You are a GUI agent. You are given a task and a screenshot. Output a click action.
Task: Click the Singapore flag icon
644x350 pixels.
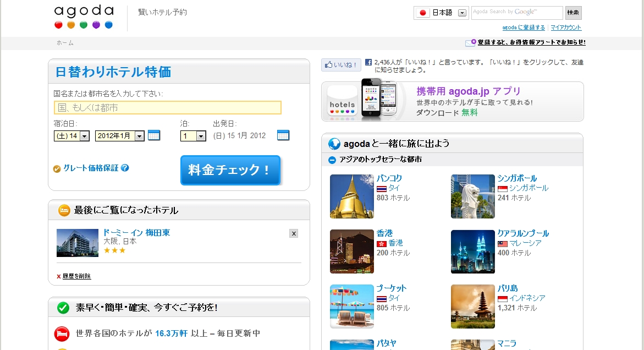click(502, 189)
